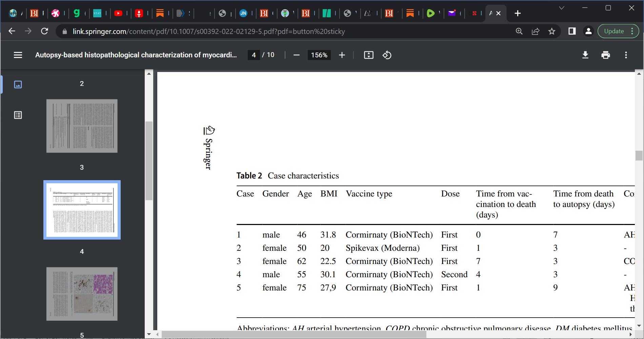Click the 'Table 2' caption label
Viewport: 644px width, 339px height.
pos(249,176)
